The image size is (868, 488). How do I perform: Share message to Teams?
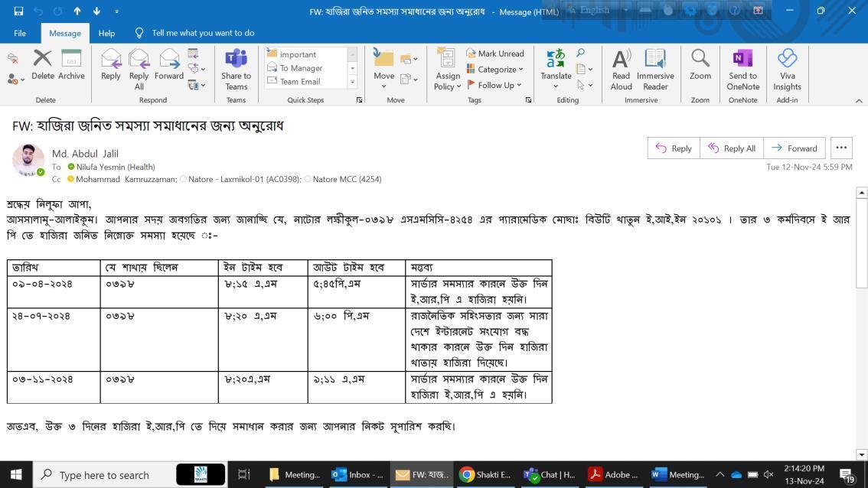(236, 69)
